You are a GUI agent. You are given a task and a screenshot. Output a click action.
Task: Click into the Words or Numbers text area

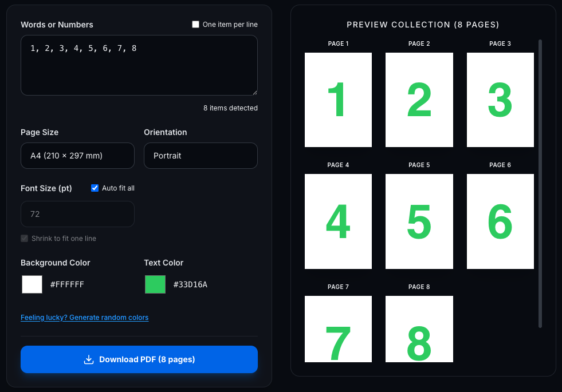(x=139, y=65)
